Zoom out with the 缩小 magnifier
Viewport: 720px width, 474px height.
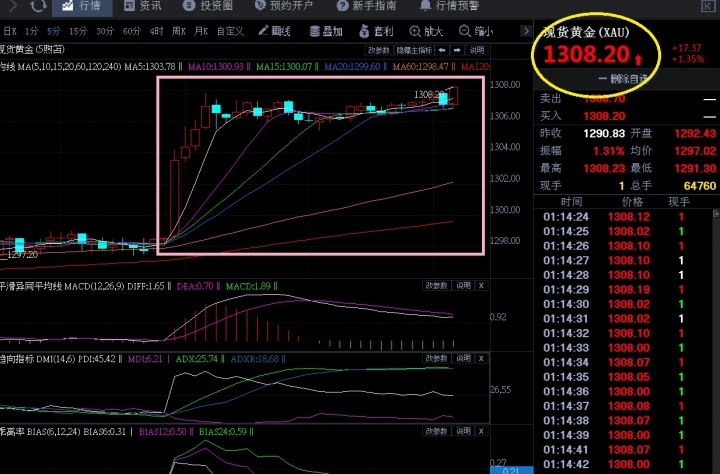point(477,31)
